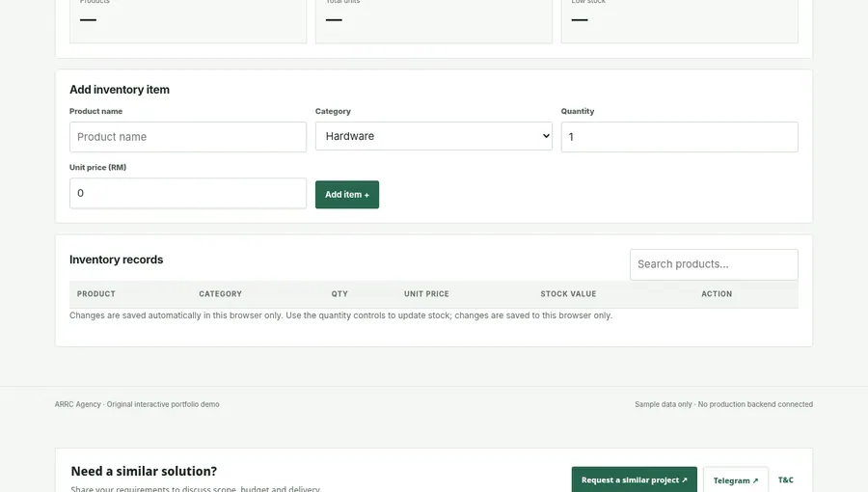This screenshot has width=868, height=492.
Task: Click the Unit price (RM) field
Action: tap(188, 193)
